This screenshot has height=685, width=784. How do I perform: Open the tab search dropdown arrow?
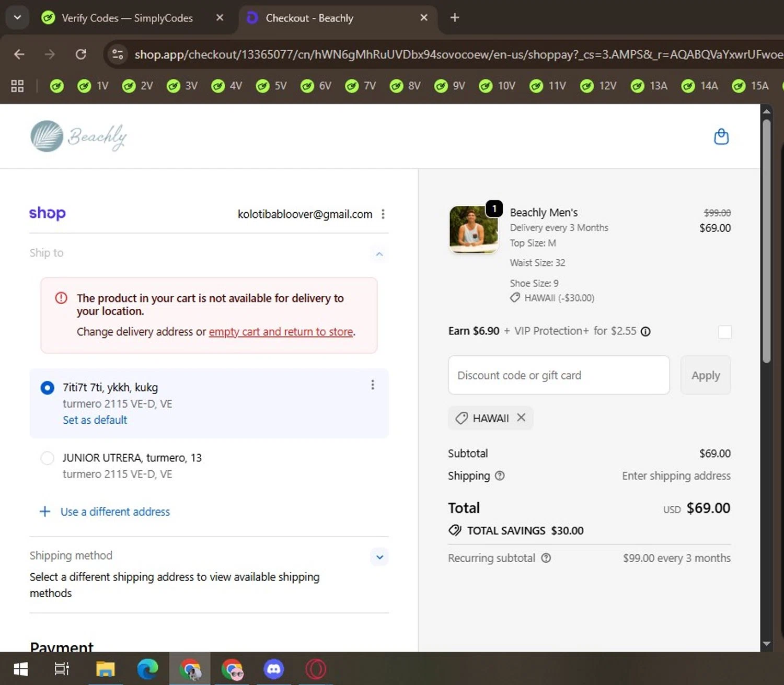17,18
